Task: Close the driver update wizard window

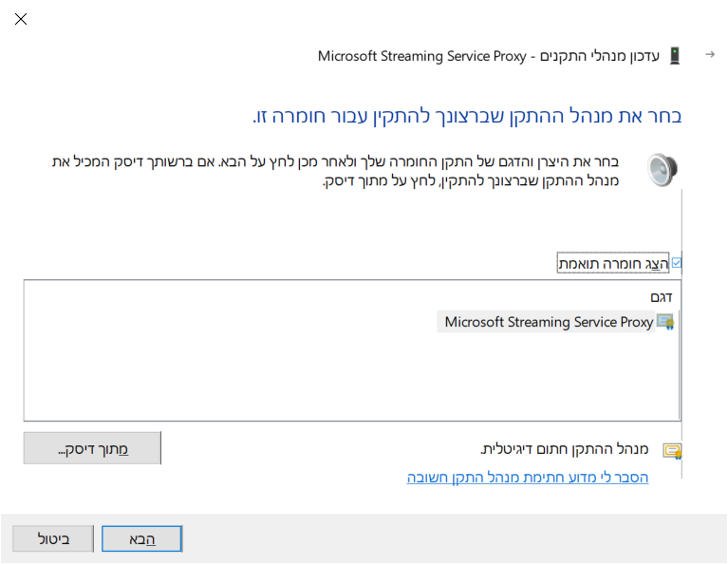Action: pos(21,19)
